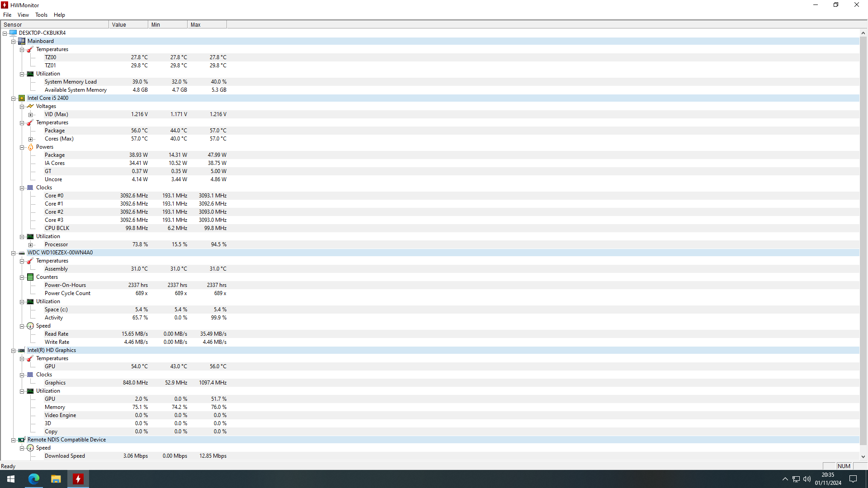Launch Microsoft Edge from the taskbar
Viewport: 868px width, 488px height.
[x=34, y=479]
